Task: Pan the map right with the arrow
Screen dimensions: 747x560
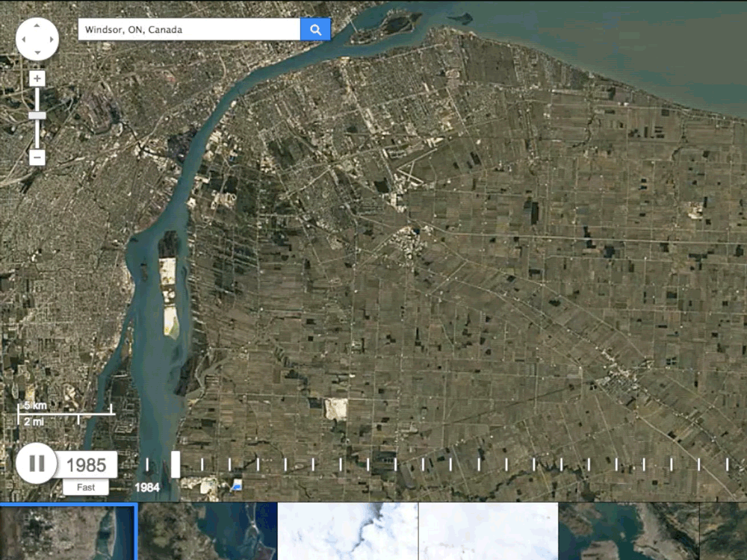Action: coord(52,38)
